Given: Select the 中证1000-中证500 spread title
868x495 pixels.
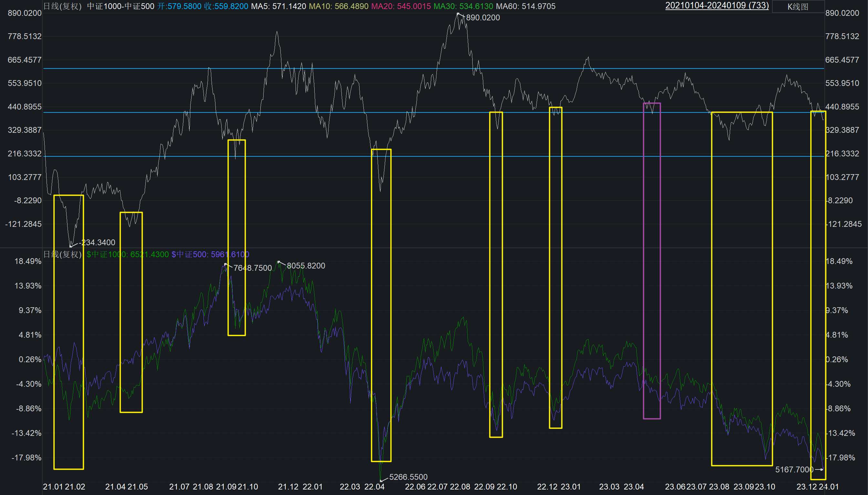Looking at the screenshot, I should pyautogui.click(x=120, y=6).
